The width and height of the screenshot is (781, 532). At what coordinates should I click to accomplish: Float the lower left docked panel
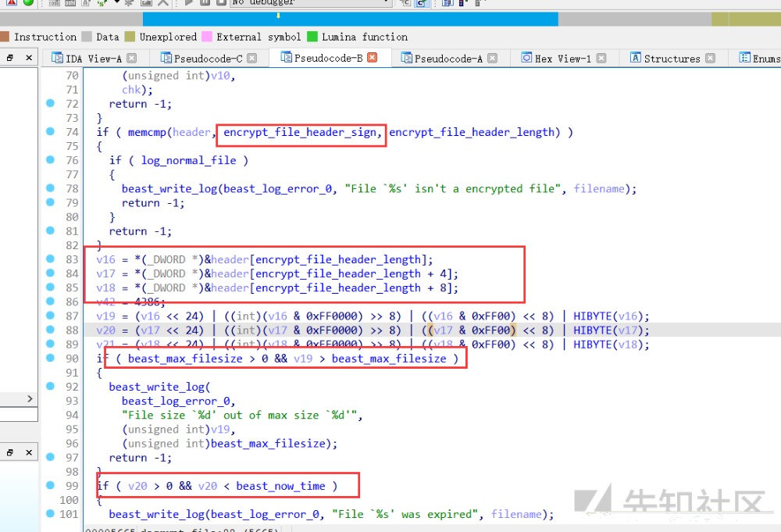coord(10,452)
